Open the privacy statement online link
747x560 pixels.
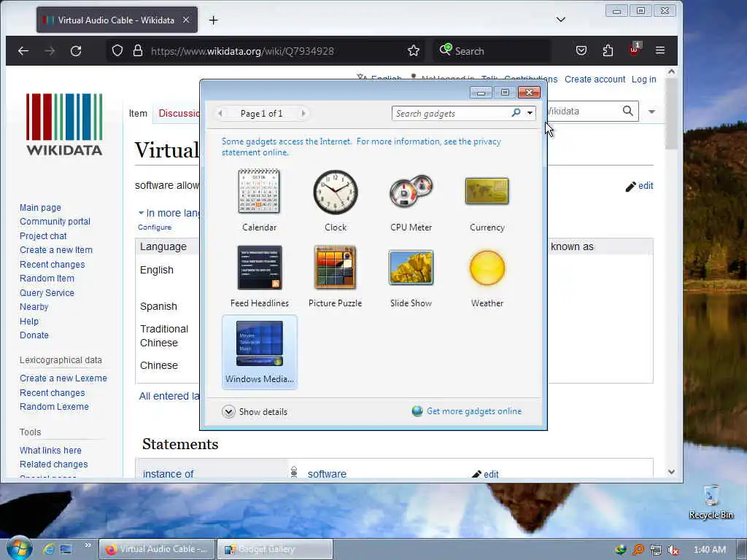click(x=361, y=147)
